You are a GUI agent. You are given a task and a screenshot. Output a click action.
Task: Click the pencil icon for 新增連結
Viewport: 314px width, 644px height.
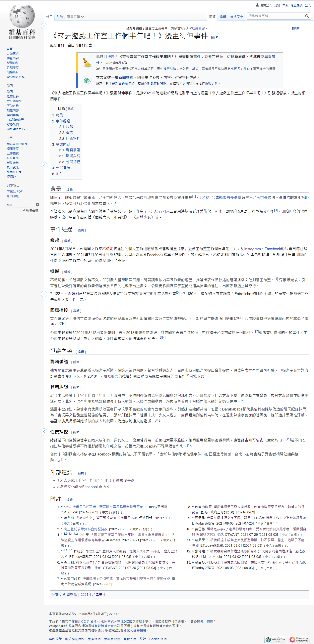[24, 210]
